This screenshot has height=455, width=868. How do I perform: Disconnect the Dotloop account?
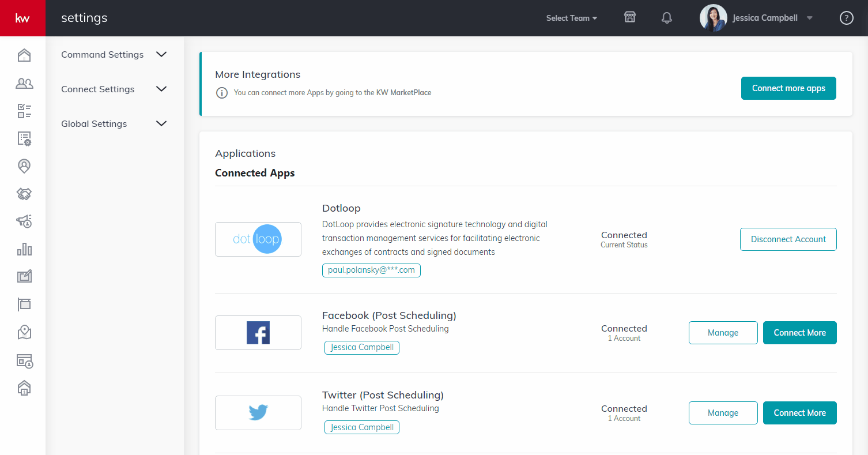click(x=788, y=239)
